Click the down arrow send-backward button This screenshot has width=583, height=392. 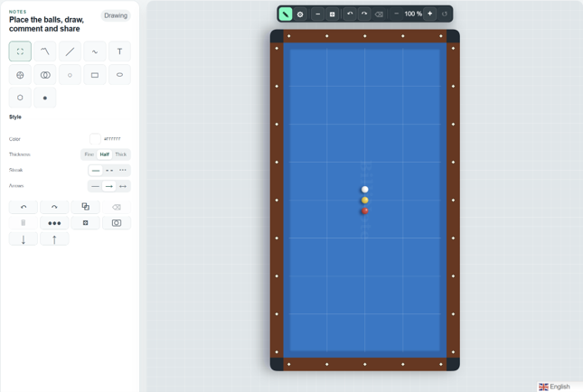24,239
